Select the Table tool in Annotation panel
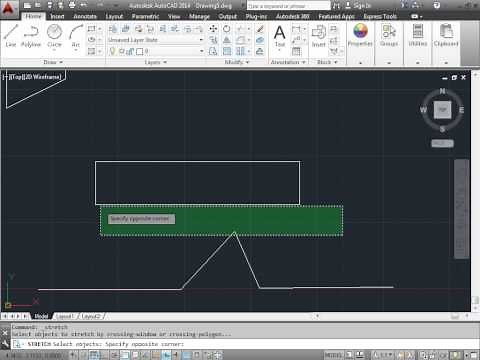 pyautogui.click(x=296, y=51)
